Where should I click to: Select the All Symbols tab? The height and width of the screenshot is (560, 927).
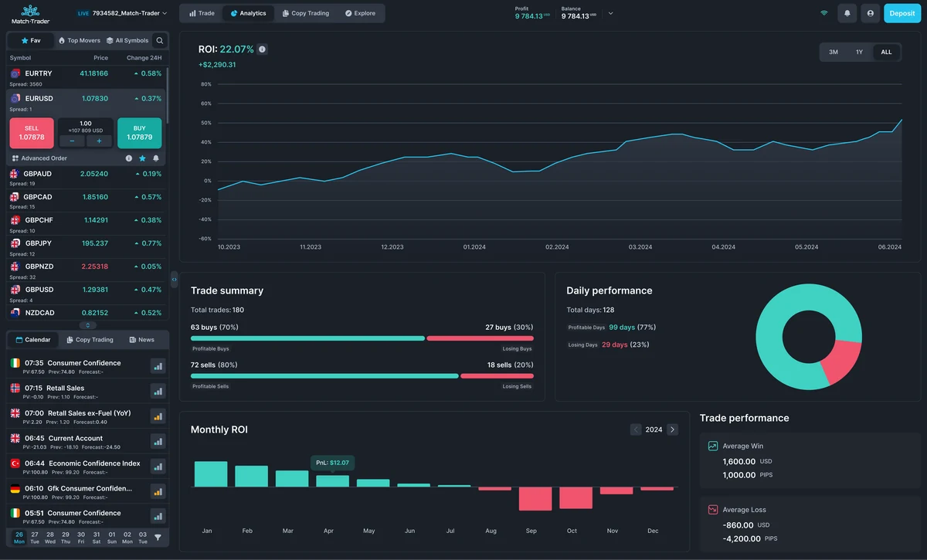tap(127, 41)
